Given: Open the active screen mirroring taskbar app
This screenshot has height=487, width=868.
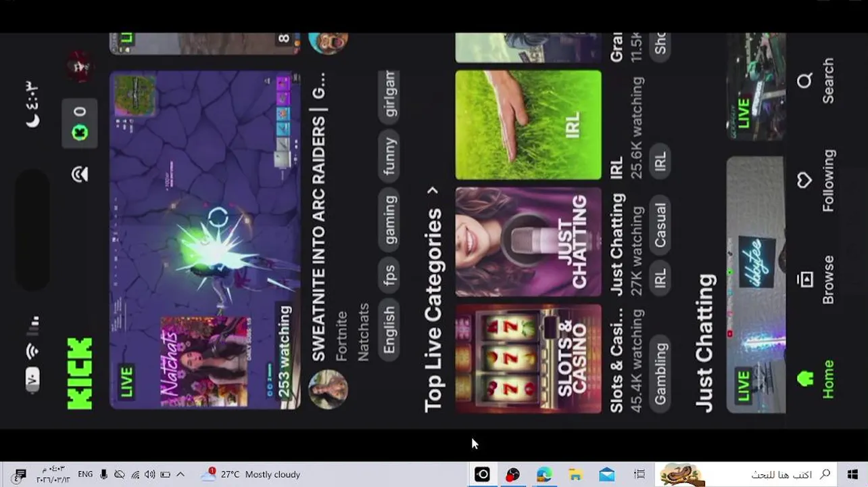Looking at the screenshot, I should coord(482,474).
